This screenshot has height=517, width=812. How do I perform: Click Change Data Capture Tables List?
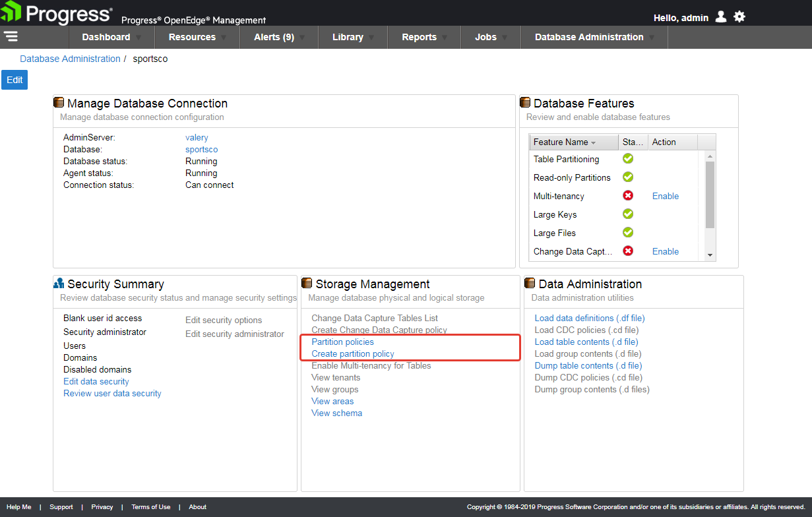pos(375,318)
